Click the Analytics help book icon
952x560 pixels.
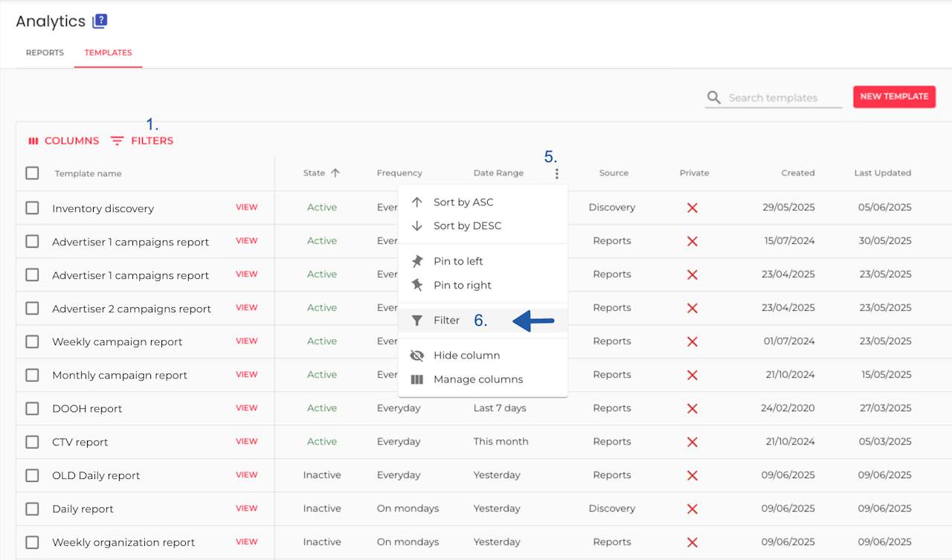100,22
